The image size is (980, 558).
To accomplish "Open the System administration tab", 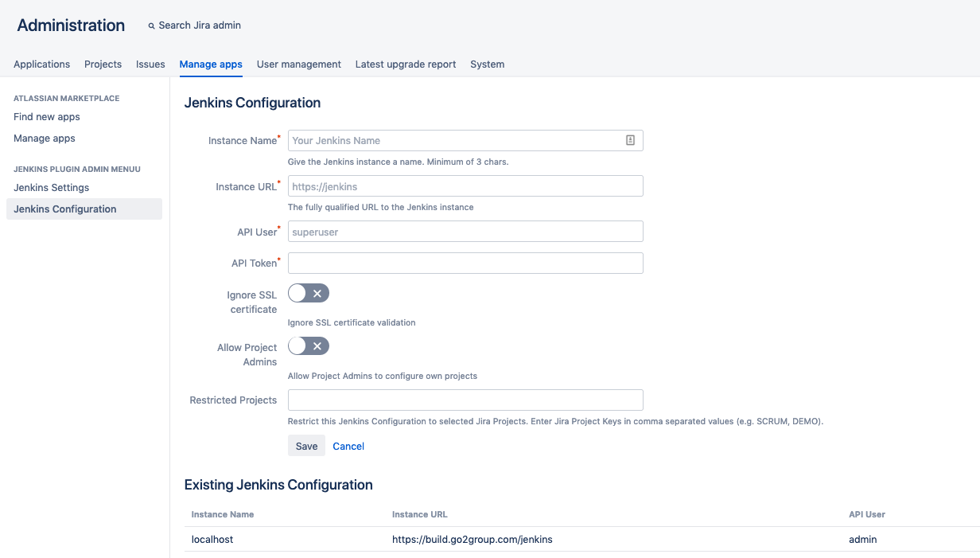I will coord(487,64).
